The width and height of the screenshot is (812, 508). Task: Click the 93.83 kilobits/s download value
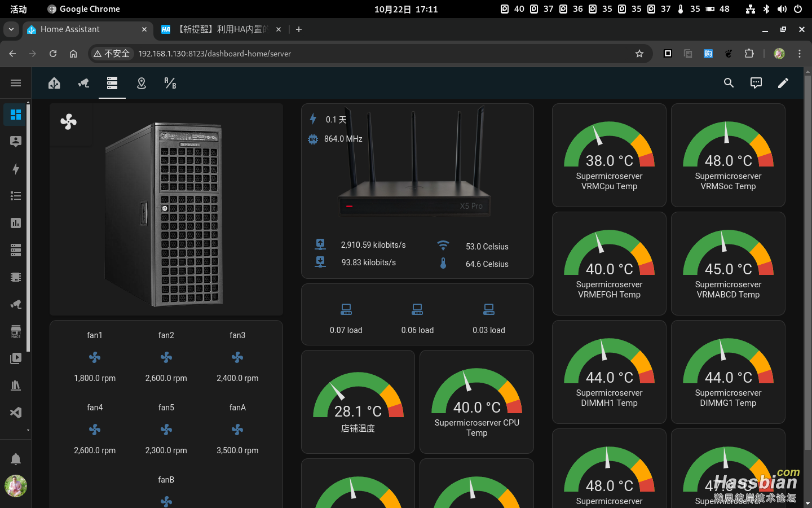[x=369, y=262]
